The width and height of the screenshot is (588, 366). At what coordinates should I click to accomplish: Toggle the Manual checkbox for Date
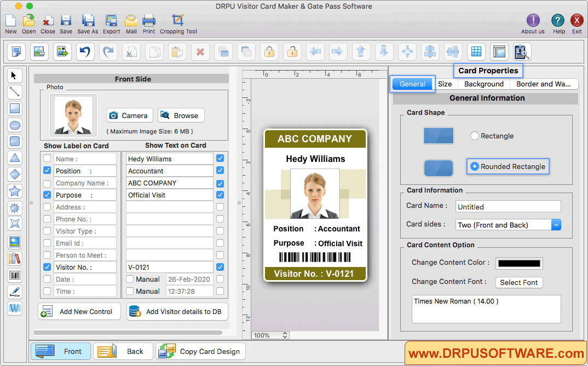130,279
